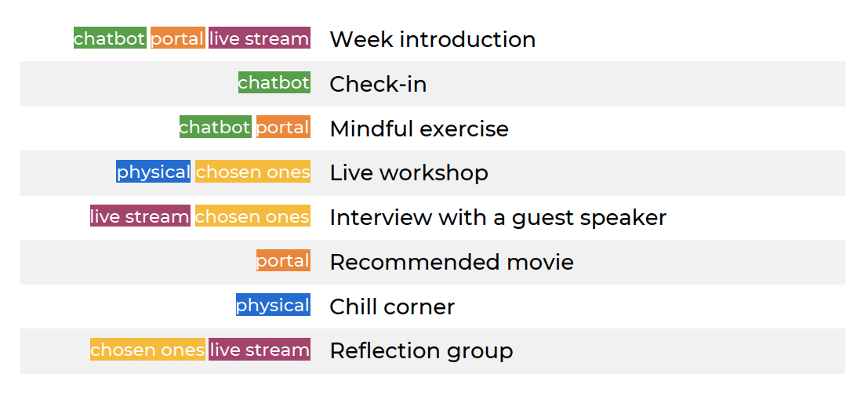Open the Live workshop item
The image size is (868, 399).
point(409,172)
